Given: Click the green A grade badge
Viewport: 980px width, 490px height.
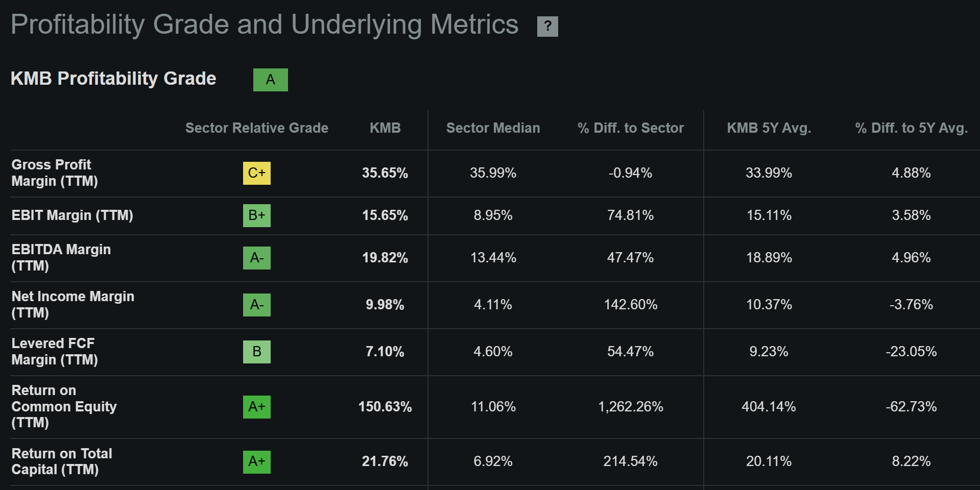Looking at the screenshot, I should click(x=271, y=80).
